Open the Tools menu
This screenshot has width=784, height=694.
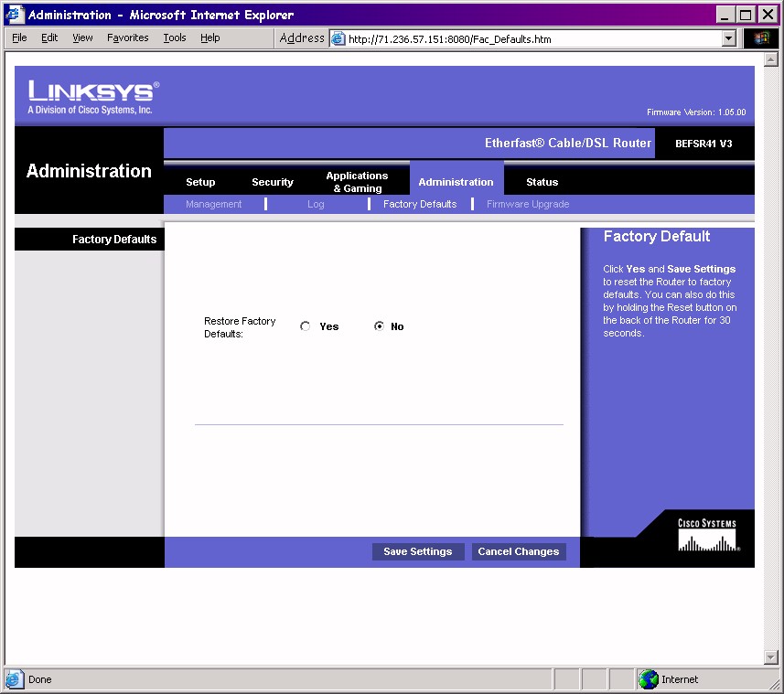(x=175, y=38)
